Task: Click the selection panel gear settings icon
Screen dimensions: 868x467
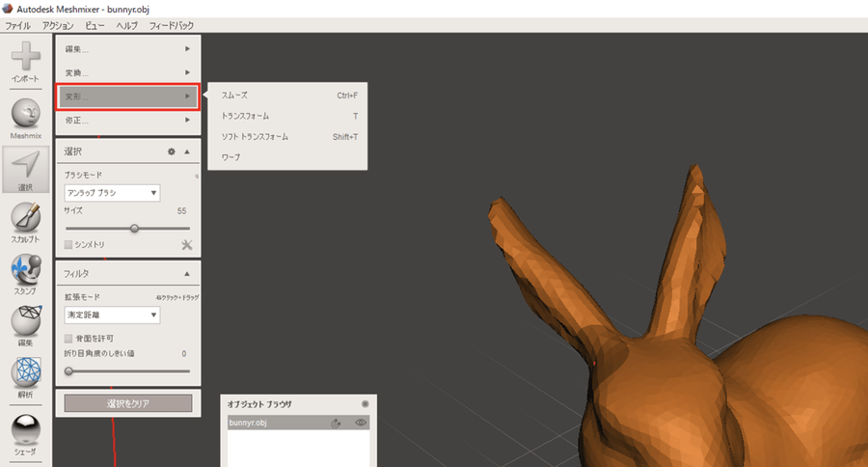Action: coord(172,151)
